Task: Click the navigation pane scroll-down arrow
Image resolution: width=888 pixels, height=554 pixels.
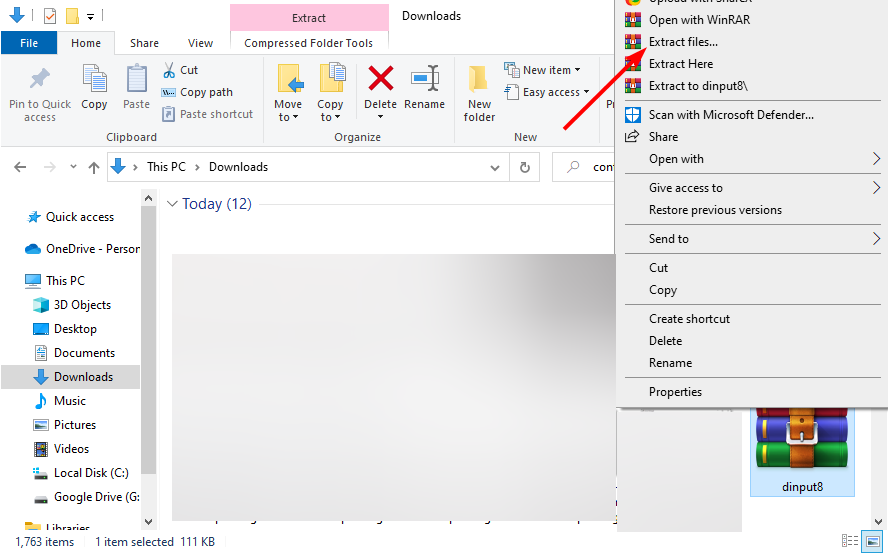Action: tap(148, 522)
